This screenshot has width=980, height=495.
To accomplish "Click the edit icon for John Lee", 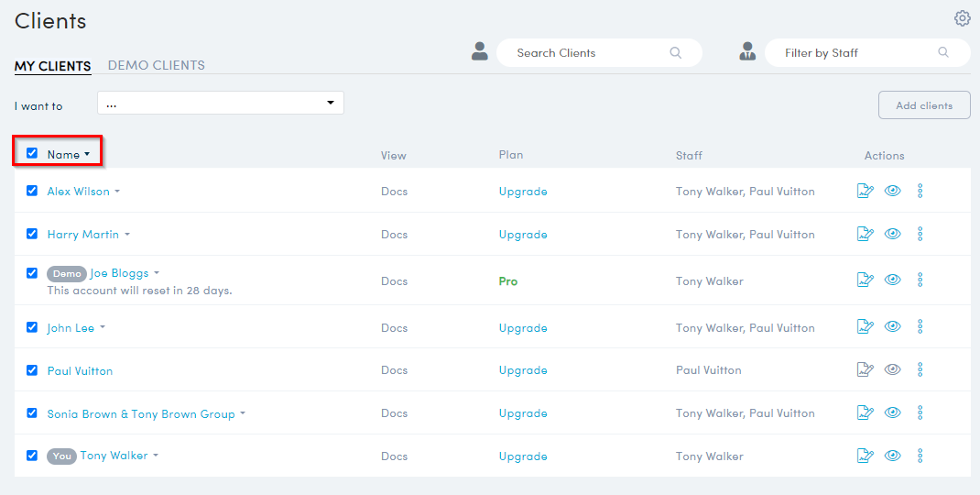I will click(865, 327).
